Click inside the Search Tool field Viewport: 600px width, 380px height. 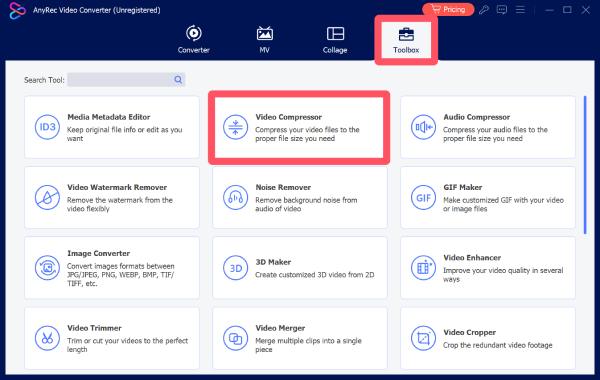click(126, 80)
